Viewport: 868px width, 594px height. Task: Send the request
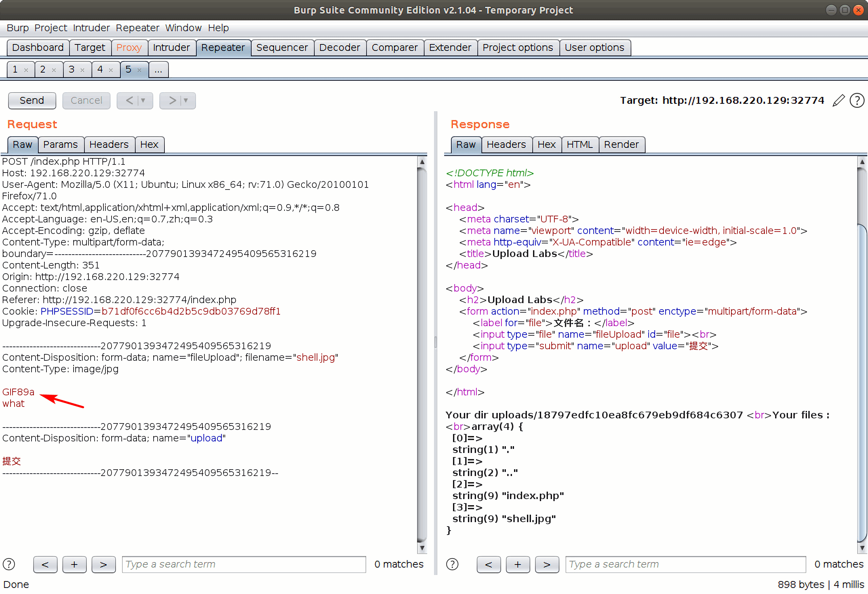tap(32, 100)
